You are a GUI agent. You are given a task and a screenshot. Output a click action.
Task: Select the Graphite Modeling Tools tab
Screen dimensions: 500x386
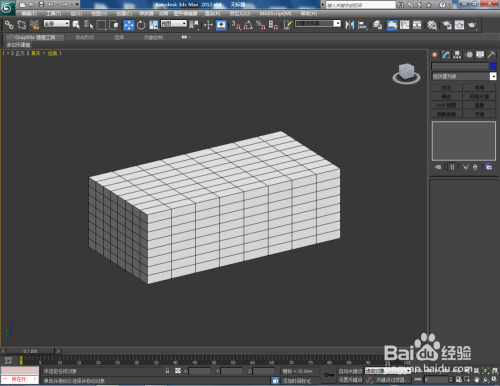pos(35,37)
